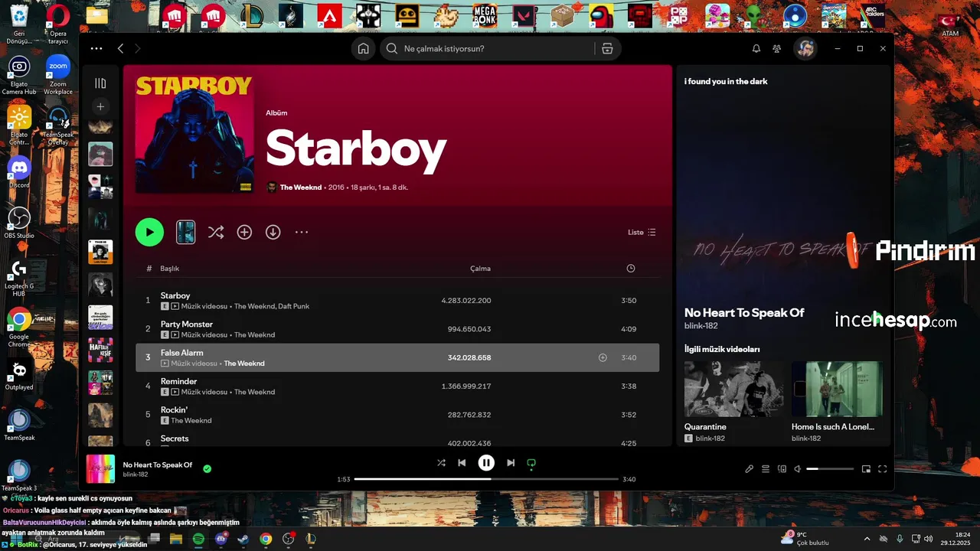This screenshot has height=551, width=980.
Task: Select the Party Monster track row
Action: click(397, 329)
